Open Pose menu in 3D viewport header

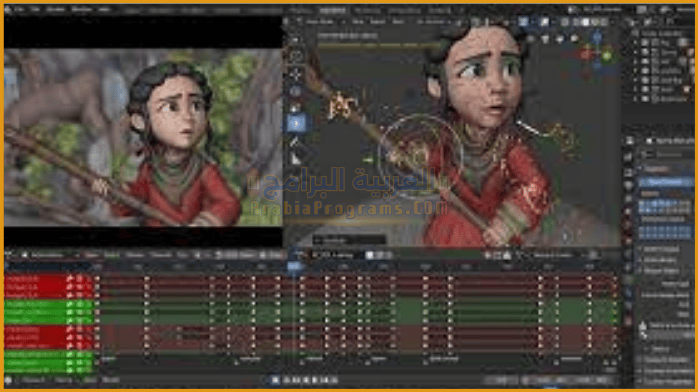[x=398, y=21]
